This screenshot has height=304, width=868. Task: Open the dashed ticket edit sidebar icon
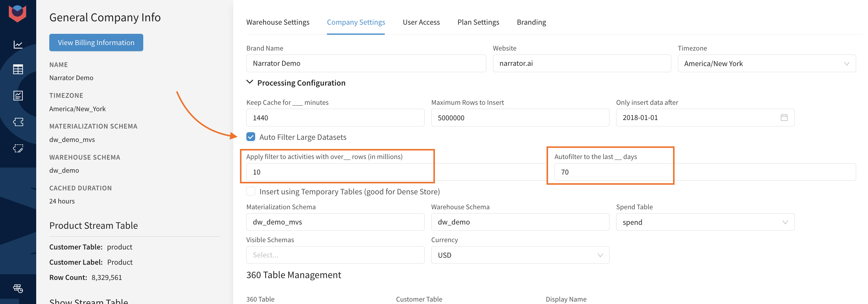point(18,148)
